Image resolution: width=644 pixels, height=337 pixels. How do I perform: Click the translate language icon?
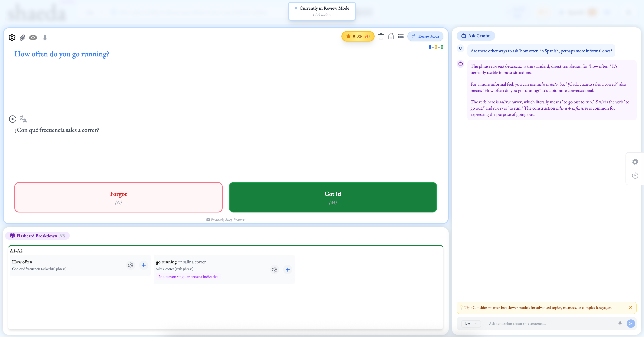[x=23, y=119]
